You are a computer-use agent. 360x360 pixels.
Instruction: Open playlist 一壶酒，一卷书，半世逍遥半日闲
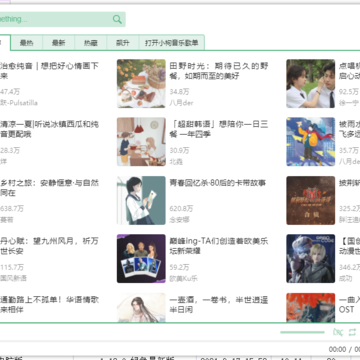click(219, 305)
